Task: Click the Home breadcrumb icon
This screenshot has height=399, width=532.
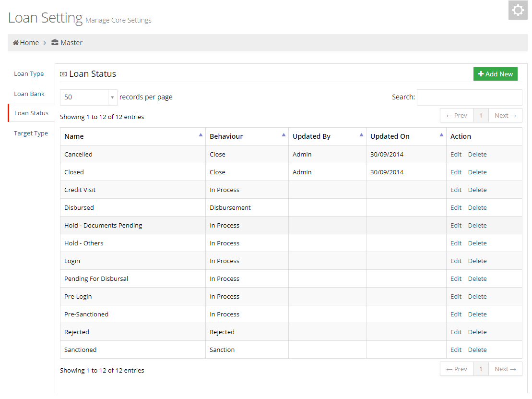Action: pos(16,43)
